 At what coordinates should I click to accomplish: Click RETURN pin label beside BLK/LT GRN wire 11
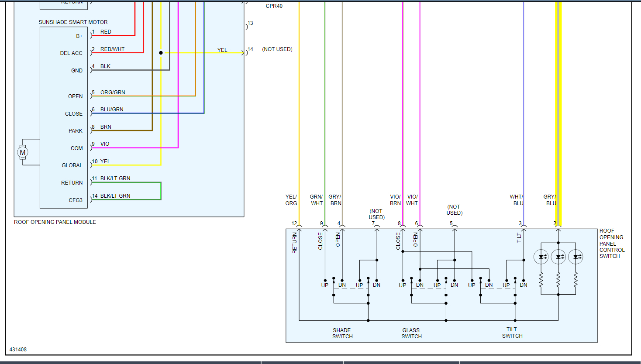pyautogui.click(x=72, y=183)
